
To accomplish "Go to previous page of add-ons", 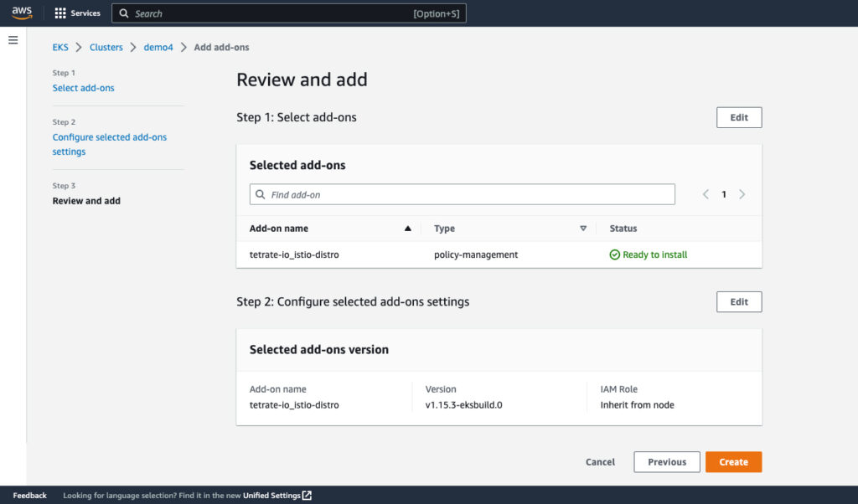I will pyautogui.click(x=706, y=194).
